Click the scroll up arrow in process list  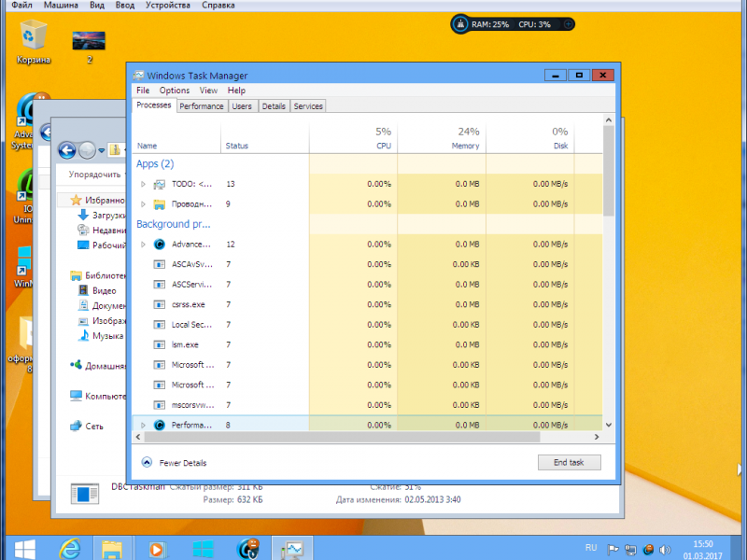[609, 120]
